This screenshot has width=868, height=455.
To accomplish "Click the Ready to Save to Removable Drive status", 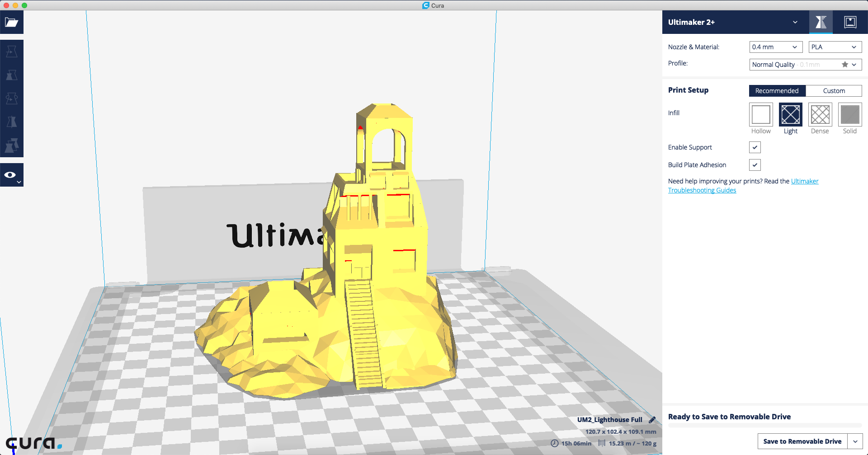I will pos(729,417).
